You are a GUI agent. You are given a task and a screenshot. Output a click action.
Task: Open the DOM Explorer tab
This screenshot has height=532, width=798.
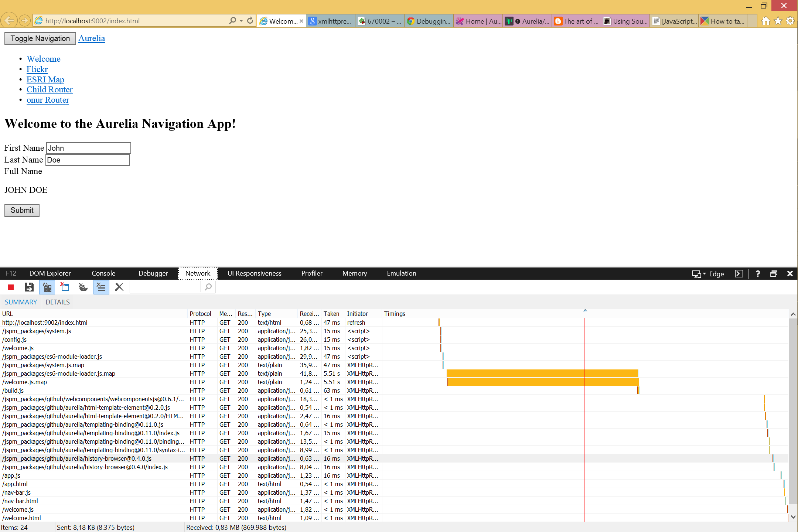(50, 273)
